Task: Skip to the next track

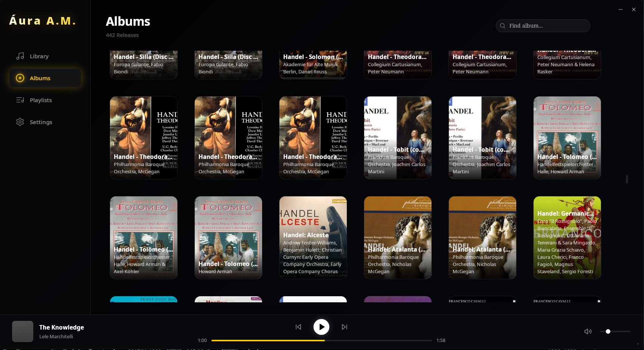Action: tap(345, 327)
